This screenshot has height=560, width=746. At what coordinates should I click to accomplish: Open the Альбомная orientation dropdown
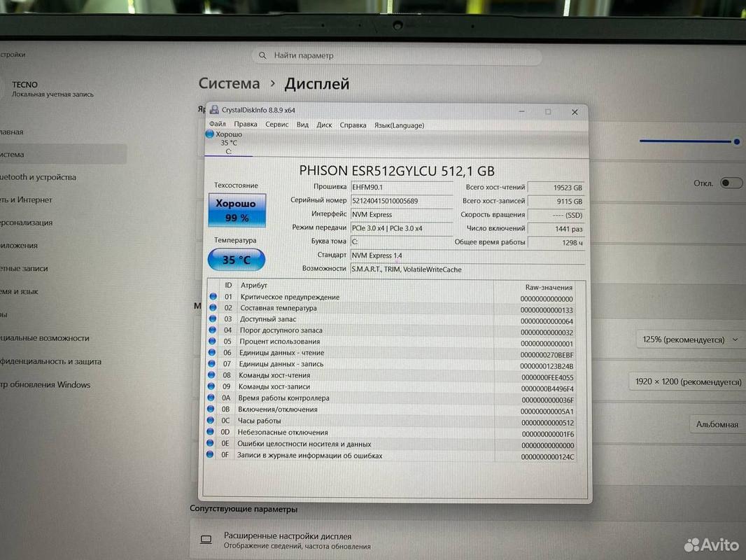point(717,424)
